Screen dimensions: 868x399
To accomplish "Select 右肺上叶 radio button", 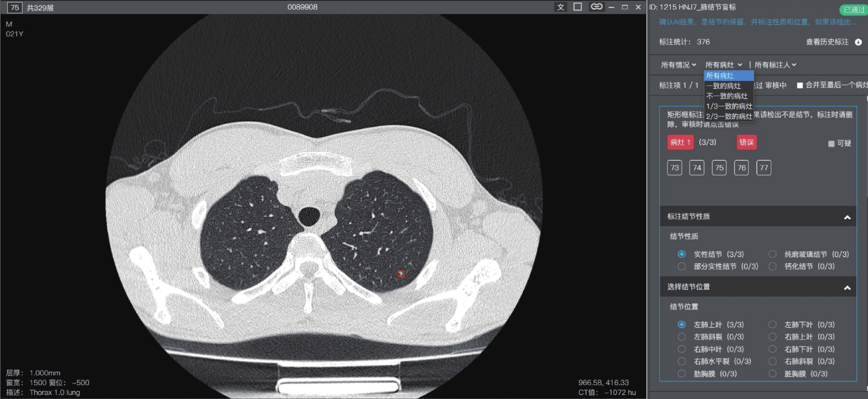I will point(772,337).
